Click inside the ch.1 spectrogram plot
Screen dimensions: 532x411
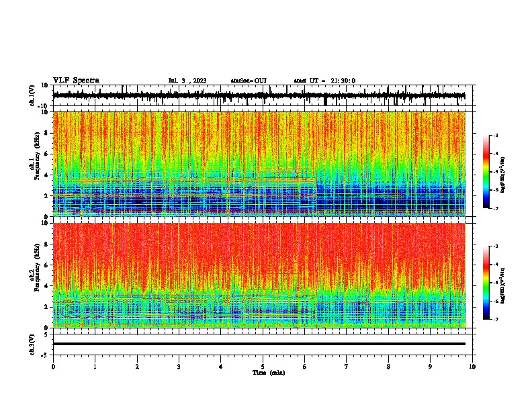click(259, 164)
